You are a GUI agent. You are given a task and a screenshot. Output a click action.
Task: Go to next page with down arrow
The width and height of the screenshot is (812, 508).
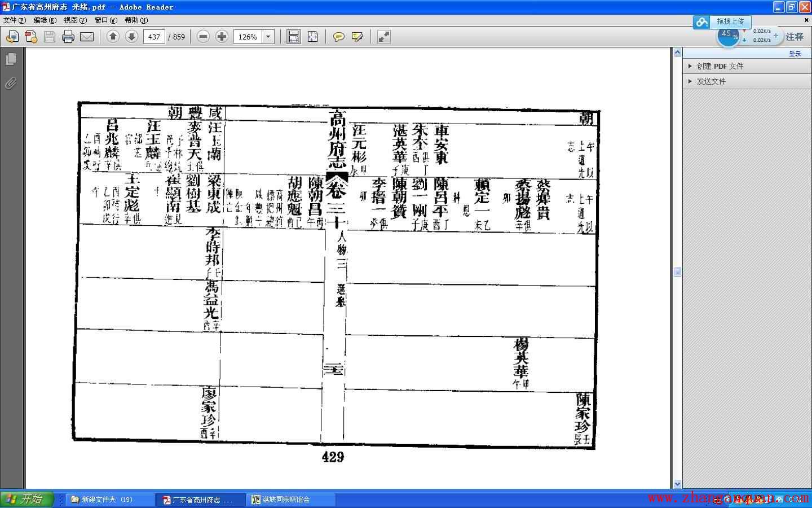[x=131, y=37]
